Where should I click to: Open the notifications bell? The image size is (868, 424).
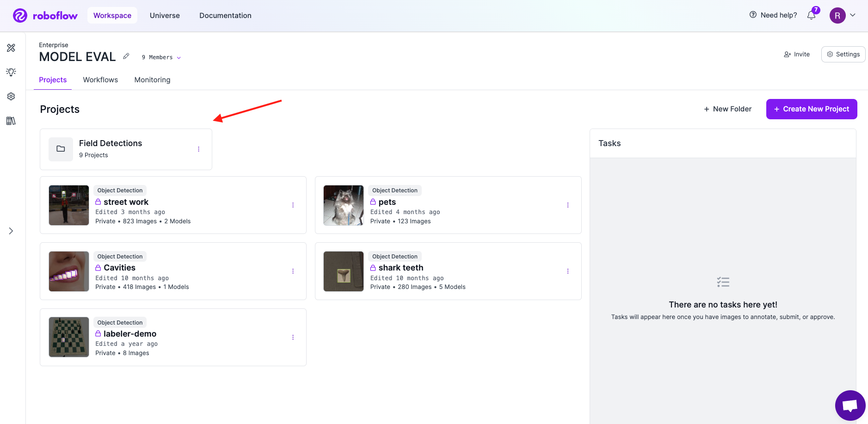(811, 15)
